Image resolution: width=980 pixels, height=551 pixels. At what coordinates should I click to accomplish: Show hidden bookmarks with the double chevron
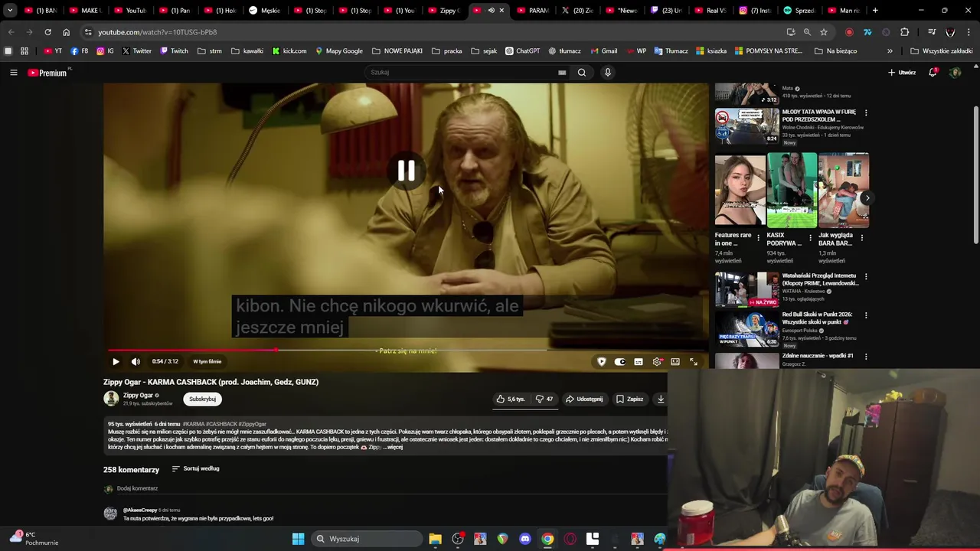(890, 51)
